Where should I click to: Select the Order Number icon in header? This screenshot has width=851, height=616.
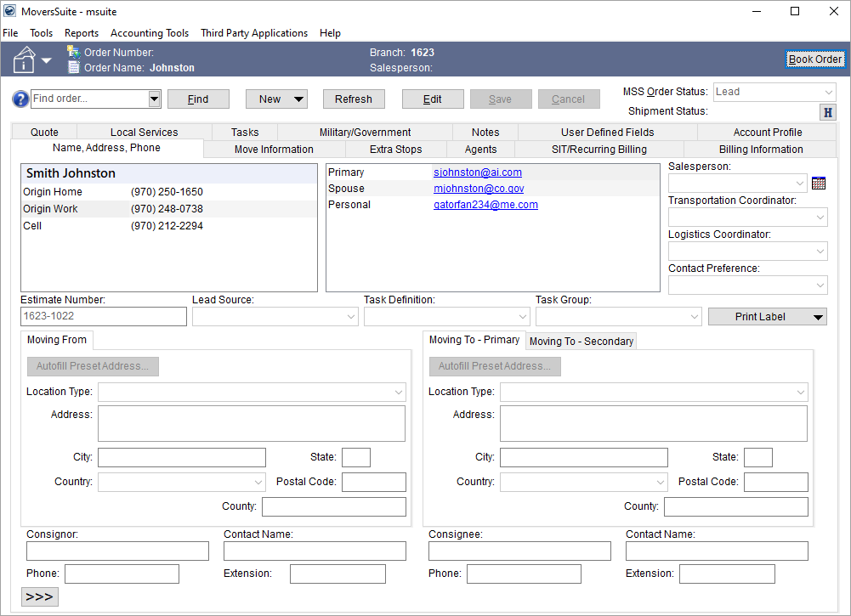tap(74, 52)
